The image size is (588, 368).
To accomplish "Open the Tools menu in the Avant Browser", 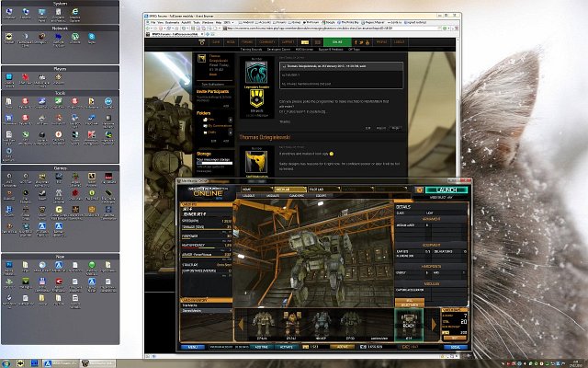I will point(197,22).
